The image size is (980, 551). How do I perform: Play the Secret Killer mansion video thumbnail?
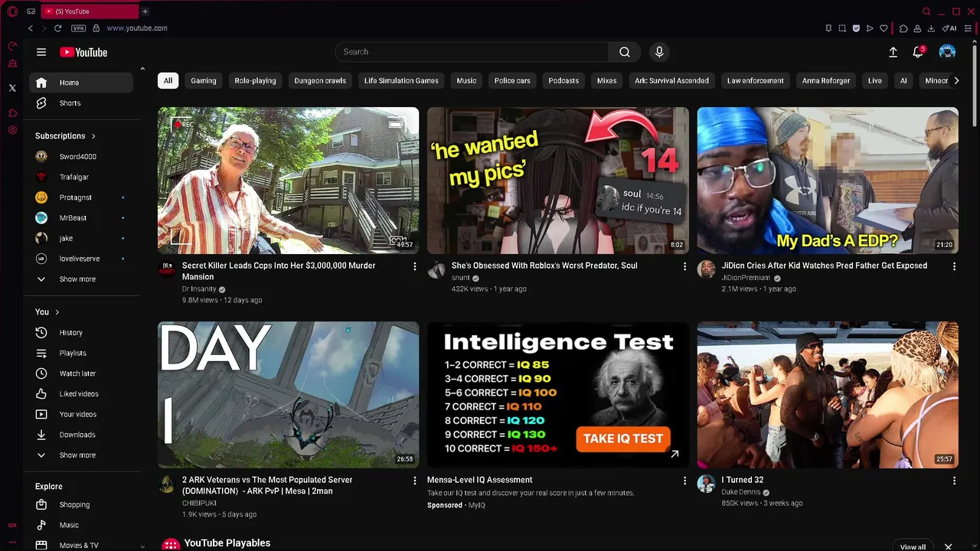tap(288, 180)
